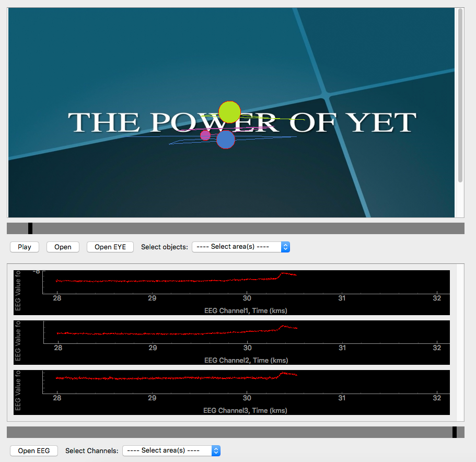Open the Select Channels dropdown
The height and width of the screenshot is (462, 476).
coord(171,451)
